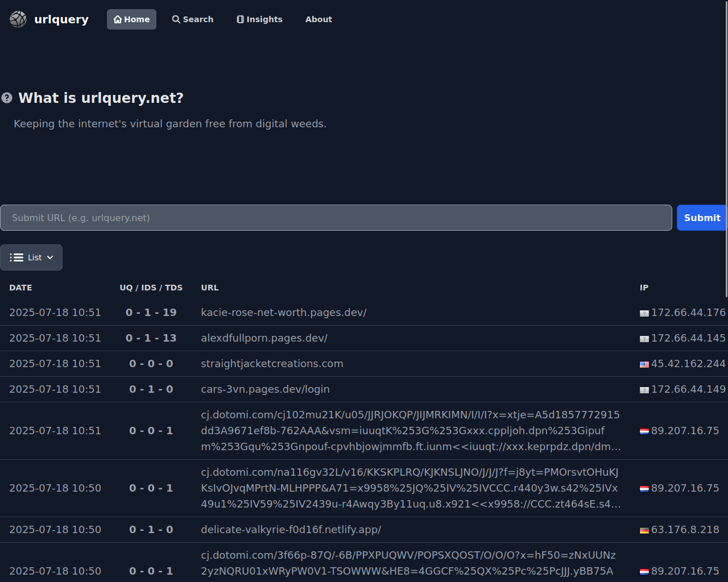Image resolution: width=728 pixels, height=582 pixels.
Task: Open the Insights nav item
Action: point(259,19)
